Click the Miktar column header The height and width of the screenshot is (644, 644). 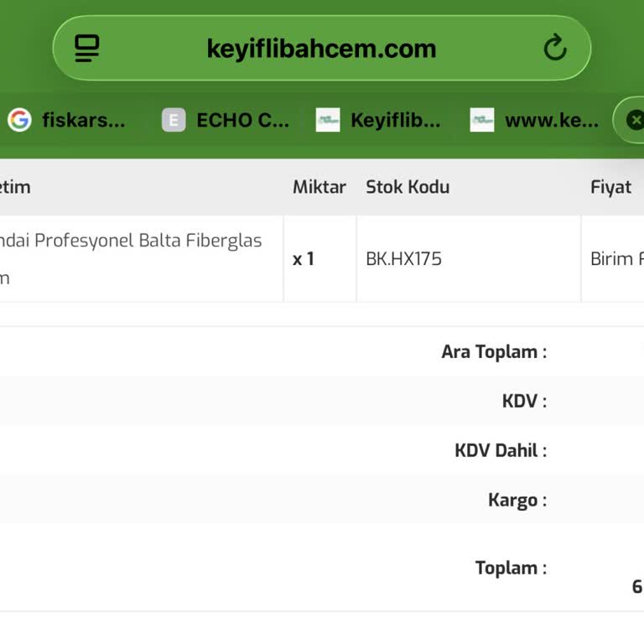(319, 187)
